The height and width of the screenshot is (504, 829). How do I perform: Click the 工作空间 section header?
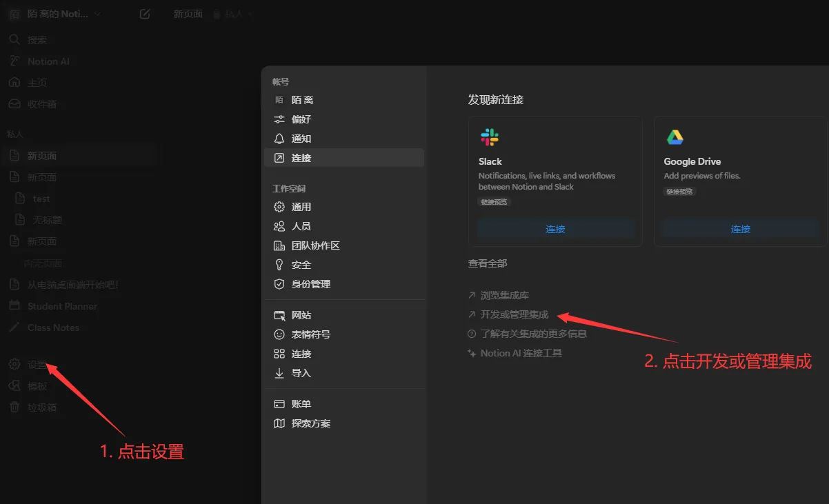(x=288, y=189)
